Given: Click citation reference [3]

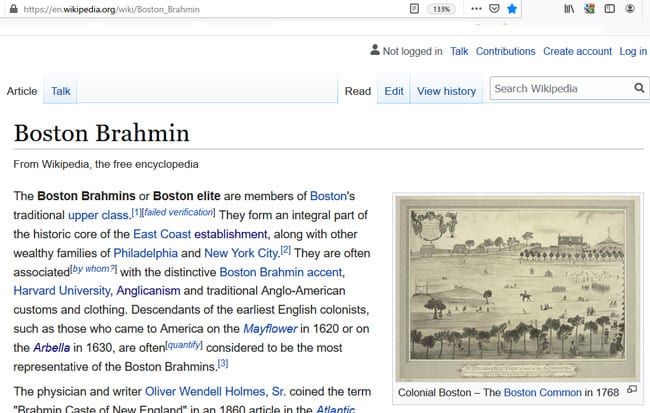Looking at the screenshot, I should 223,364.
